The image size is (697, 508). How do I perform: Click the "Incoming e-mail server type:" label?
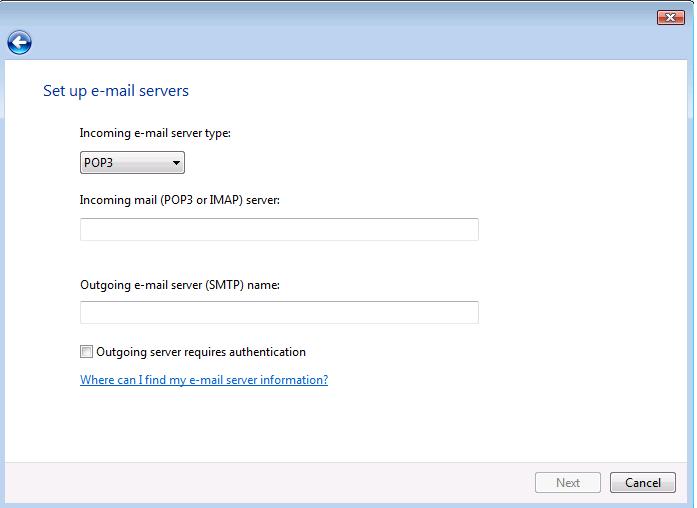(x=155, y=133)
